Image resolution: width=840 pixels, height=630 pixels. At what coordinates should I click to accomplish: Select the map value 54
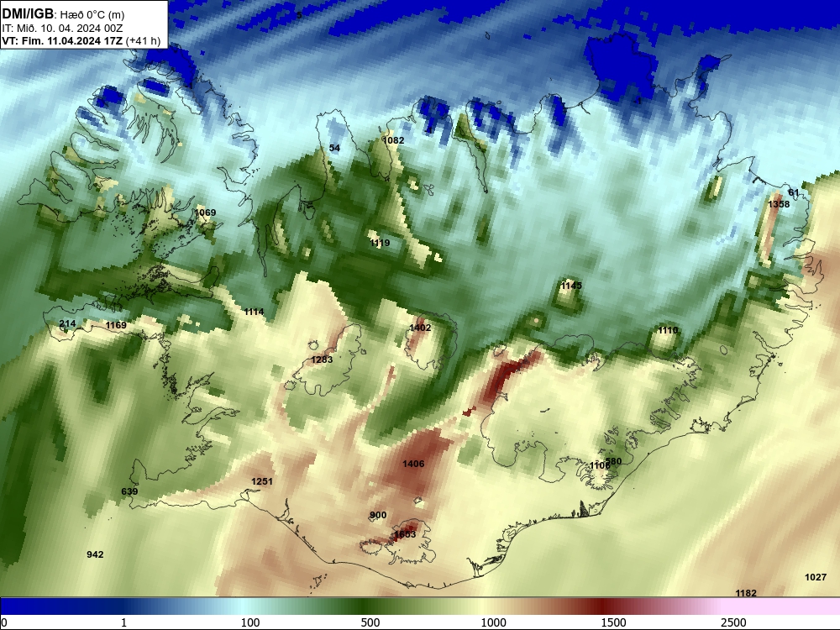(x=334, y=148)
